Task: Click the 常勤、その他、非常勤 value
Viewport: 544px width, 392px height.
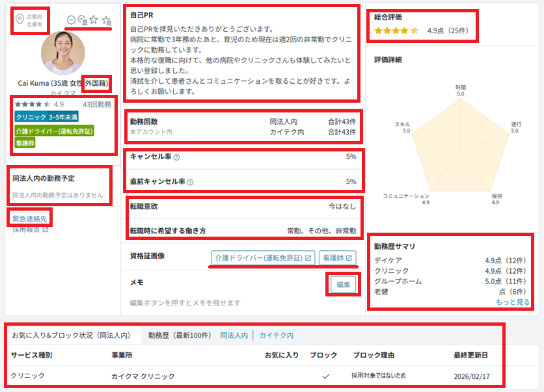Action: point(321,231)
